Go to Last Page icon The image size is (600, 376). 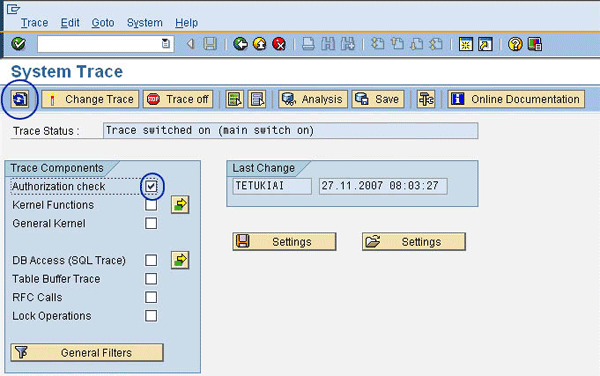436,44
